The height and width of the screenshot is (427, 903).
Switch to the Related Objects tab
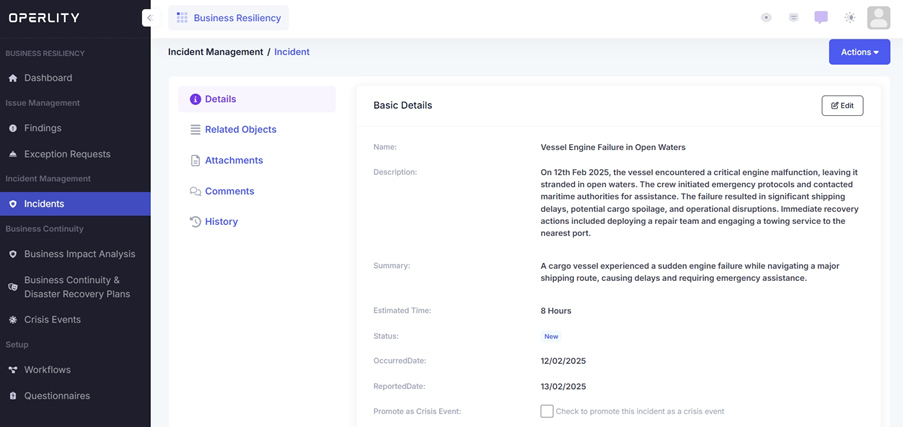click(x=240, y=130)
